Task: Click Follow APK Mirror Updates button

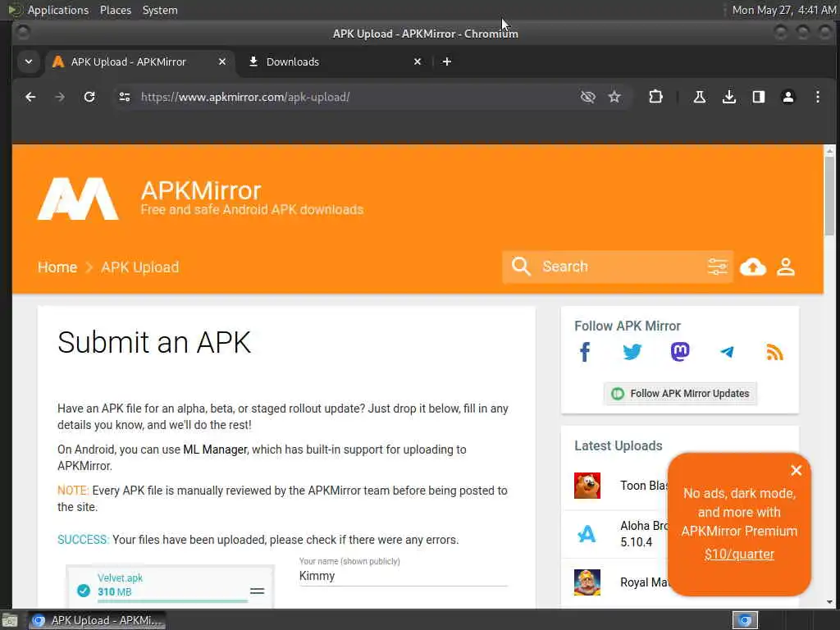Action: 680,394
